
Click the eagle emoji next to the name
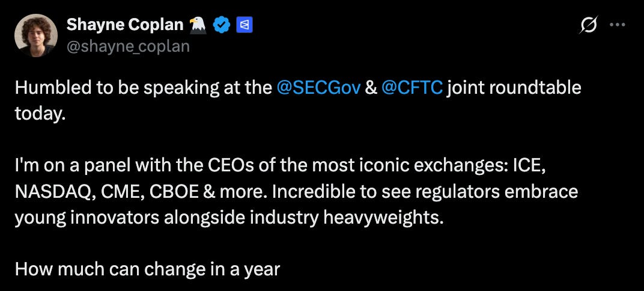[x=198, y=25]
